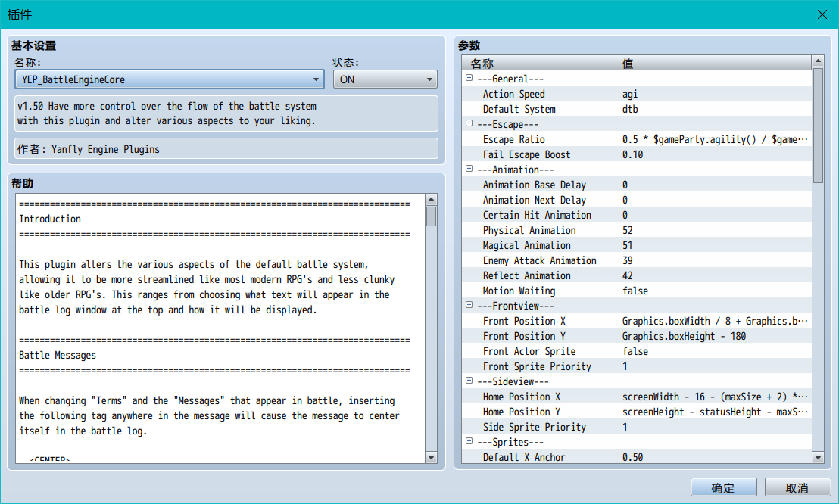
Task: Close the 插件 dialog window
Action: click(822, 14)
